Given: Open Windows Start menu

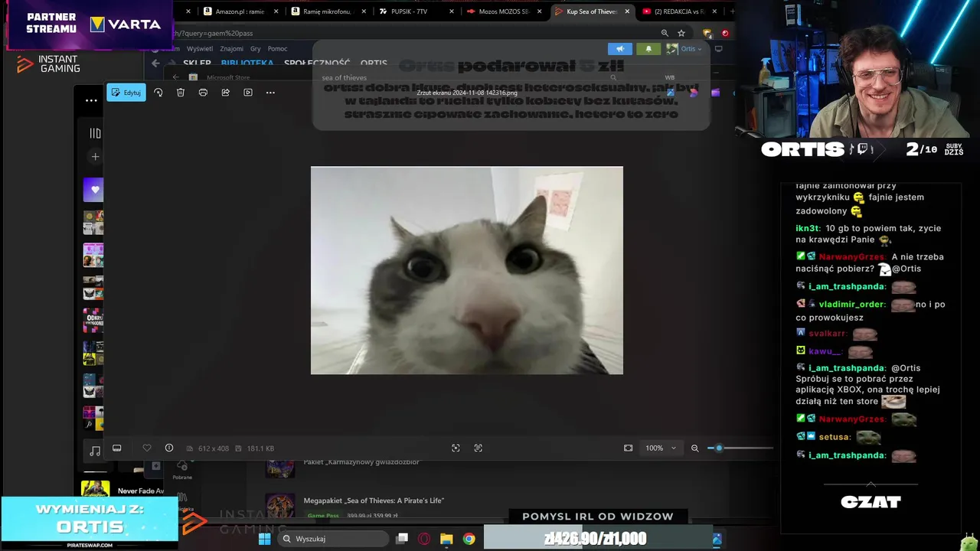Looking at the screenshot, I should pyautogui.click(x=264, y=539).
